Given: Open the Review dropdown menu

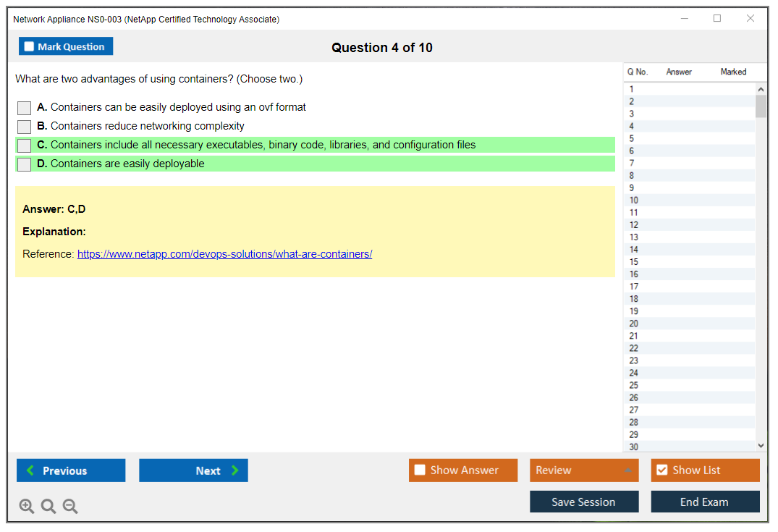Looking at the screenshot, I should point(584,470).
